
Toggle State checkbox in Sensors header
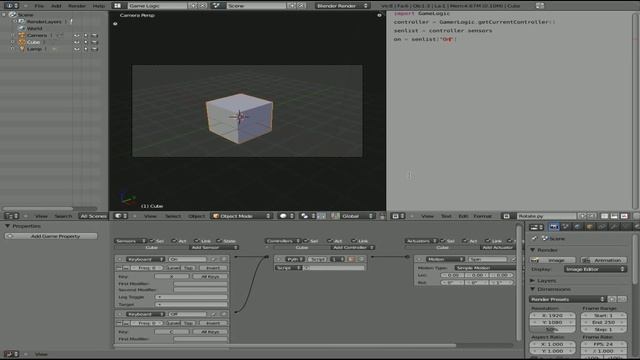click(x=219, y=241)
